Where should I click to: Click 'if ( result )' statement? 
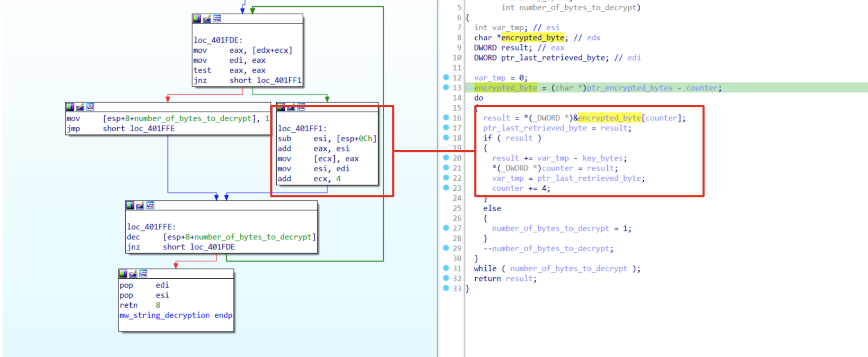tap(512, 138)
